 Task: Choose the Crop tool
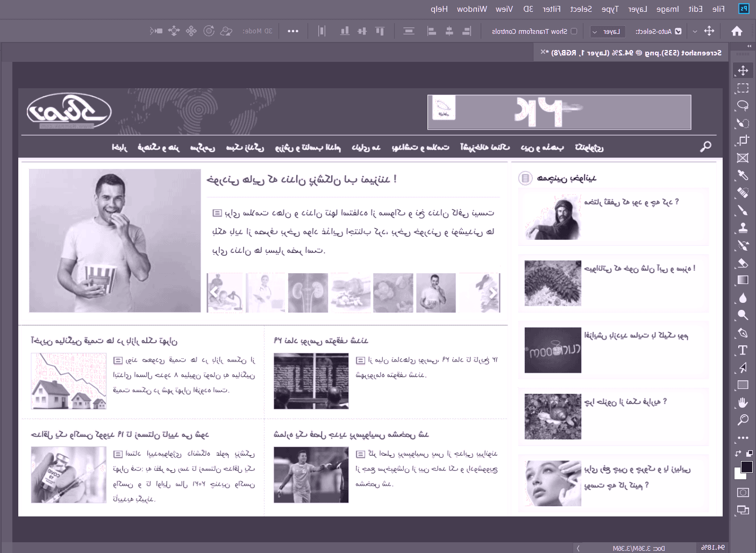tap(743, 140)
